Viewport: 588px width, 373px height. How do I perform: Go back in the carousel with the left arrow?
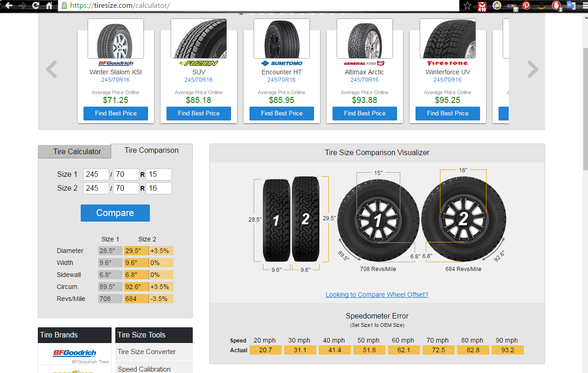click(51, 69)
